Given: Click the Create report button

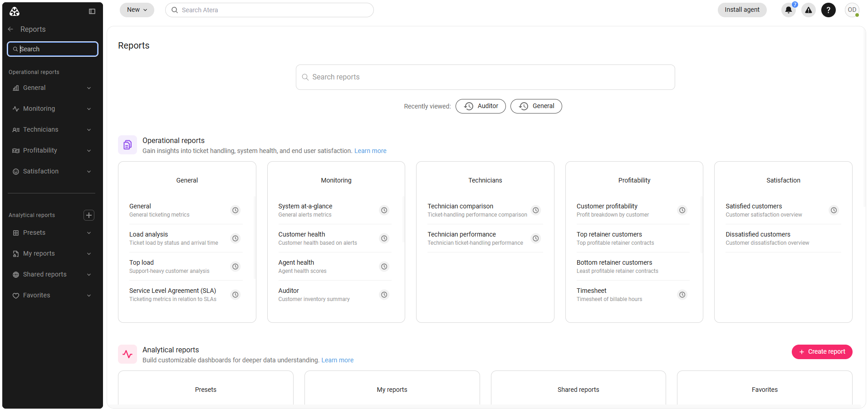Looking at the screenshot, I should click(x=822, y=352).
